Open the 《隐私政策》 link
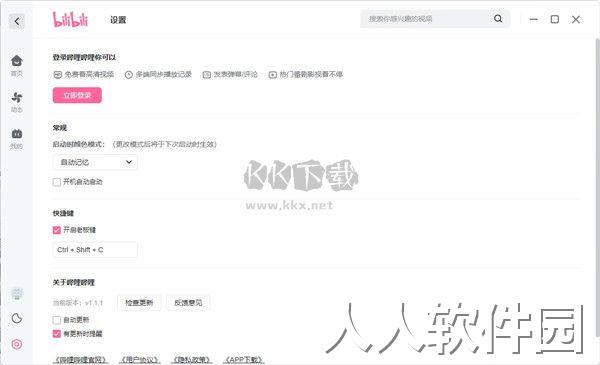Screen dimensions: 600x365 pos(192,360)
